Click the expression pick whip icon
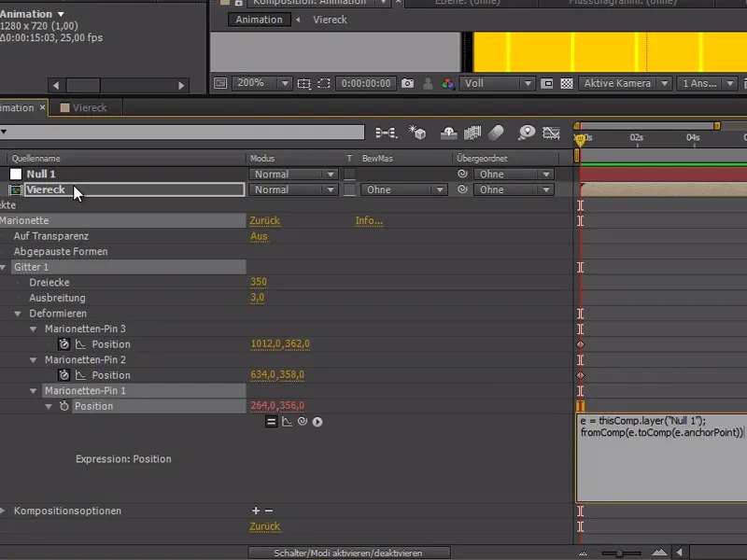 302,422
